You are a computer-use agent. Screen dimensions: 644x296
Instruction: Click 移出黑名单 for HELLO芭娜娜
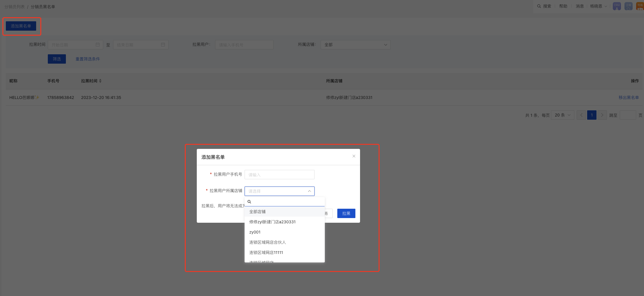pos(629,97)
